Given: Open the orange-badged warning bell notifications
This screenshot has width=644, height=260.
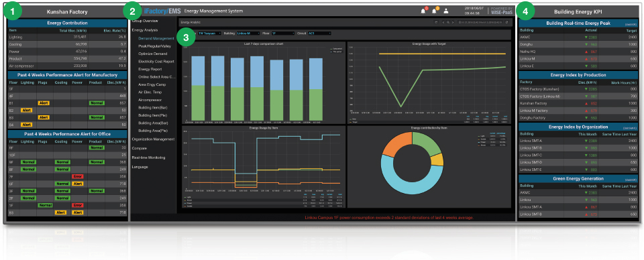Looking at the screenshot, I should (435, 11).
